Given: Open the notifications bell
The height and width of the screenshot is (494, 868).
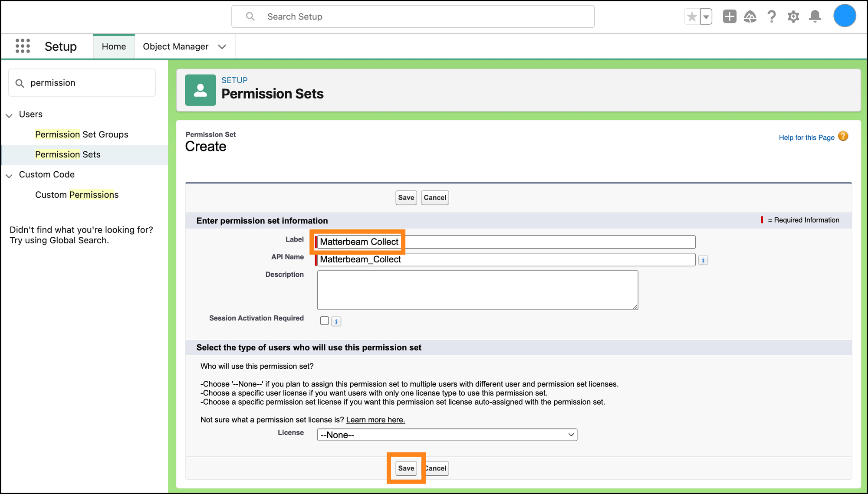Looking at the screenshot, I should [x=815, y=17].
